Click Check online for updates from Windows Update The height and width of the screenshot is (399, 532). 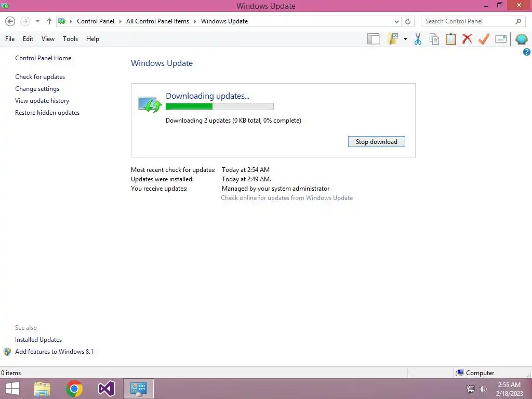coord(287,198)
